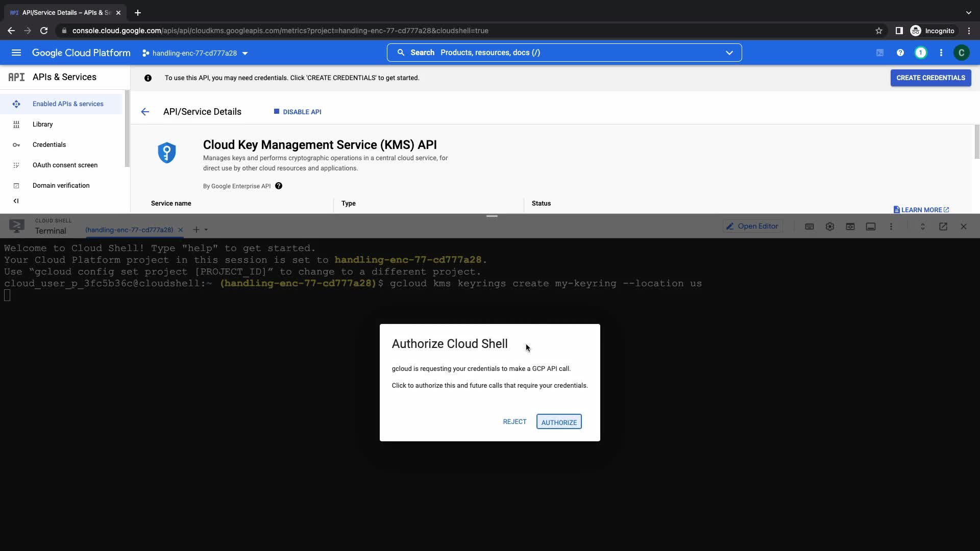Click the Search products input field
This screenshot has height=551, width=980.
point(561,53)
